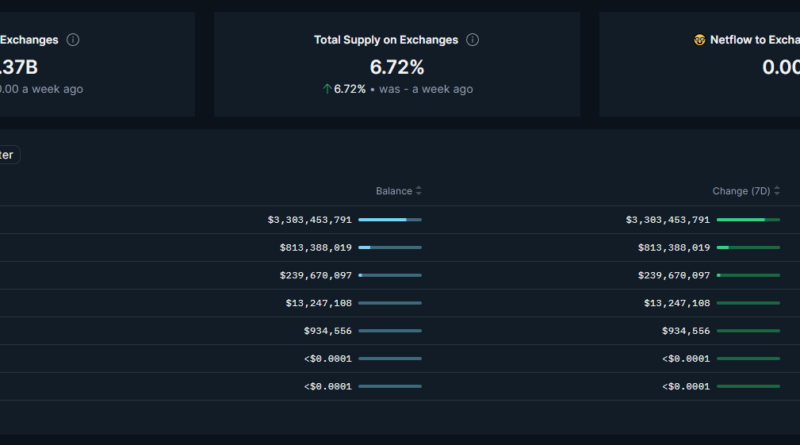Sort table by Balance column
This screenshot has height=445, width=800.
pos(399,191)
